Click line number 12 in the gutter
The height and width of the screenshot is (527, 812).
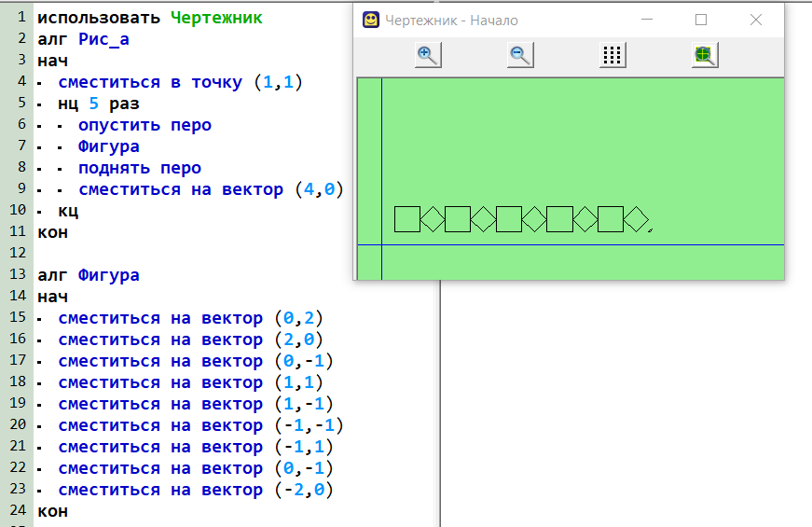click(18, 253)
